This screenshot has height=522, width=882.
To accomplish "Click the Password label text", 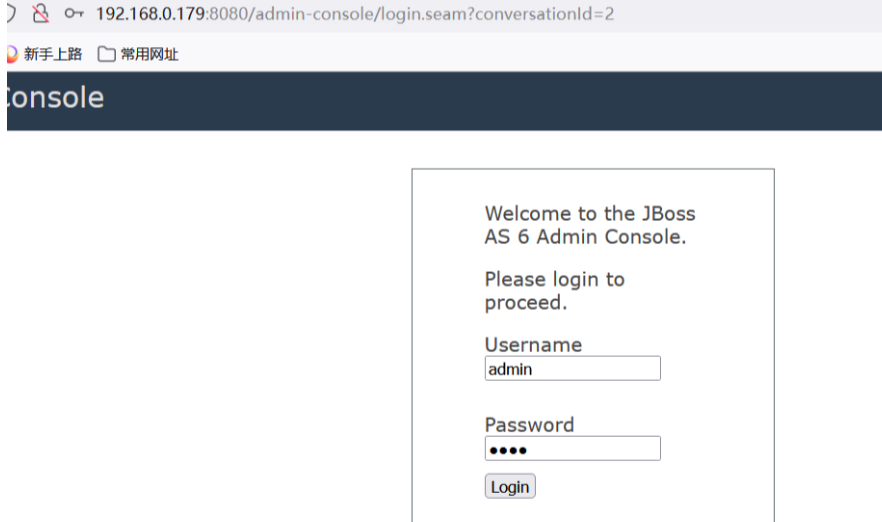I will pos(529,425).
